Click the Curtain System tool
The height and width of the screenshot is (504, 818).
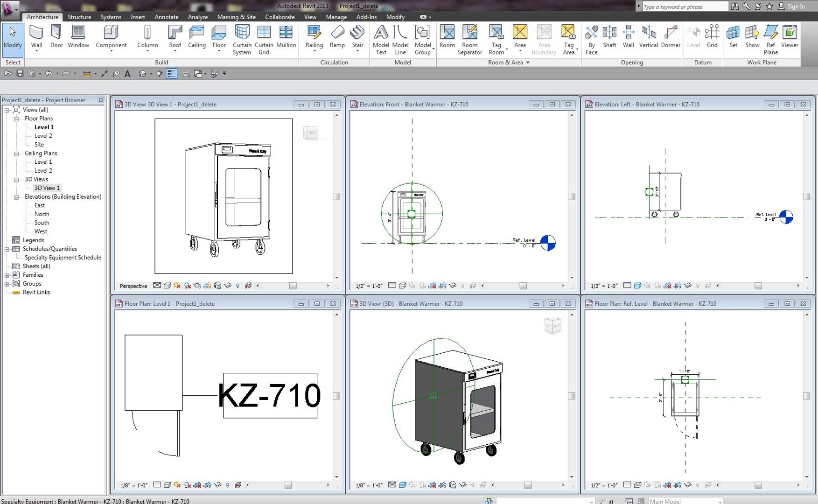coord(242,40)
